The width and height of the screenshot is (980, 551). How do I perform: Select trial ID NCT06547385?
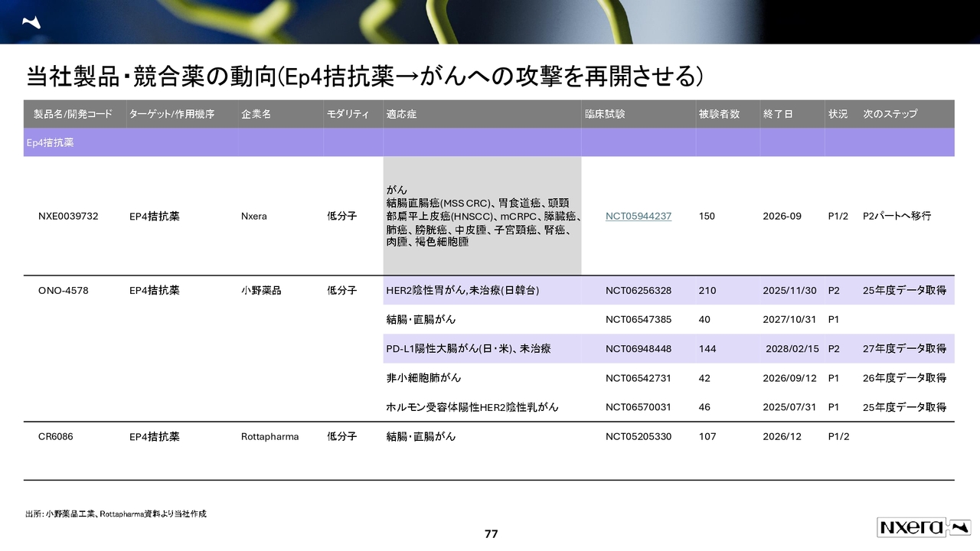tap(638, 319)
